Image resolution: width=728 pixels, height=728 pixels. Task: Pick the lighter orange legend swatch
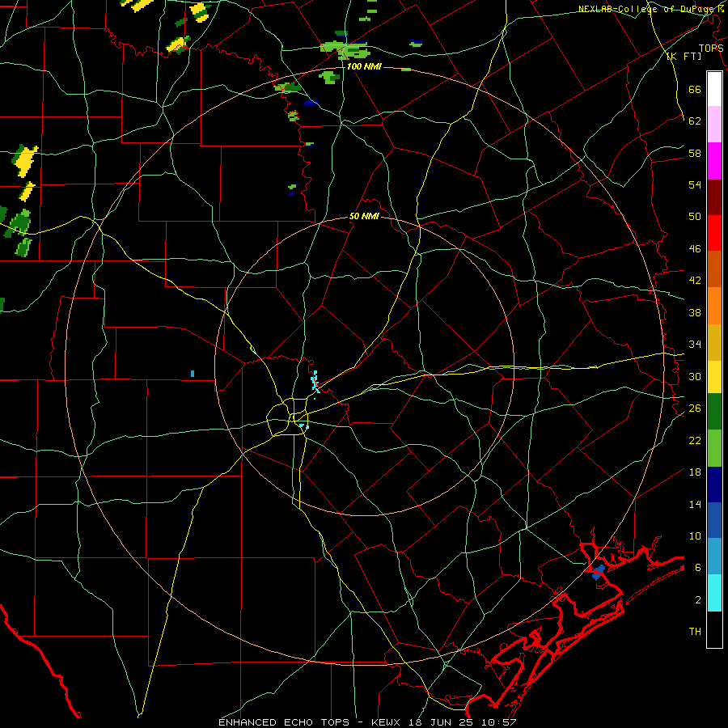(714, 306)
